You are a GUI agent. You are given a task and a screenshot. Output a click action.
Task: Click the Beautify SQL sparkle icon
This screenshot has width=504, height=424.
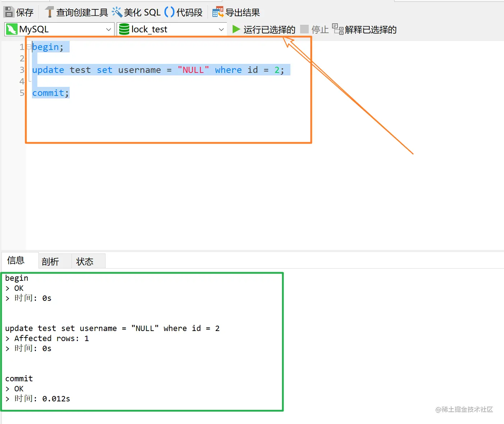click(x=117, y=12)
